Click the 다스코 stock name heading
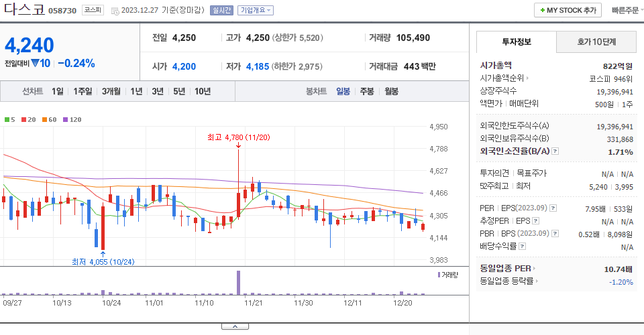 [24, 9]
